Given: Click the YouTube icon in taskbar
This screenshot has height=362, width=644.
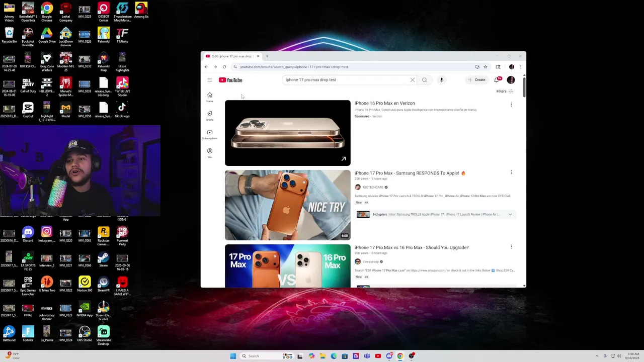Looking at the screenshot, I should 378,356.
